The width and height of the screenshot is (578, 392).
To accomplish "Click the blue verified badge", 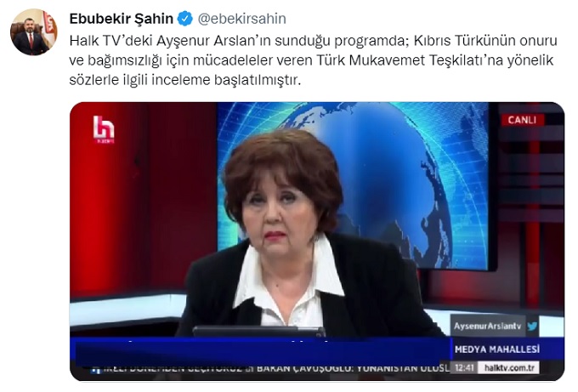I will [x=184, y=19].
